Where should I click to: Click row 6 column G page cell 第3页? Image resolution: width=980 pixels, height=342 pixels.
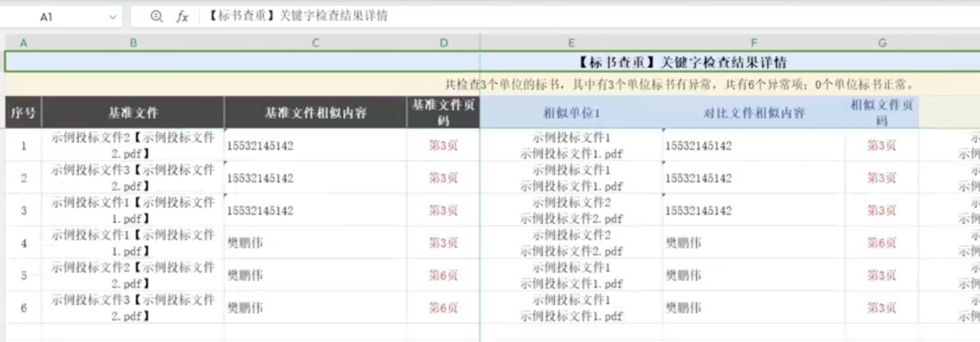(x=882, y=308)
